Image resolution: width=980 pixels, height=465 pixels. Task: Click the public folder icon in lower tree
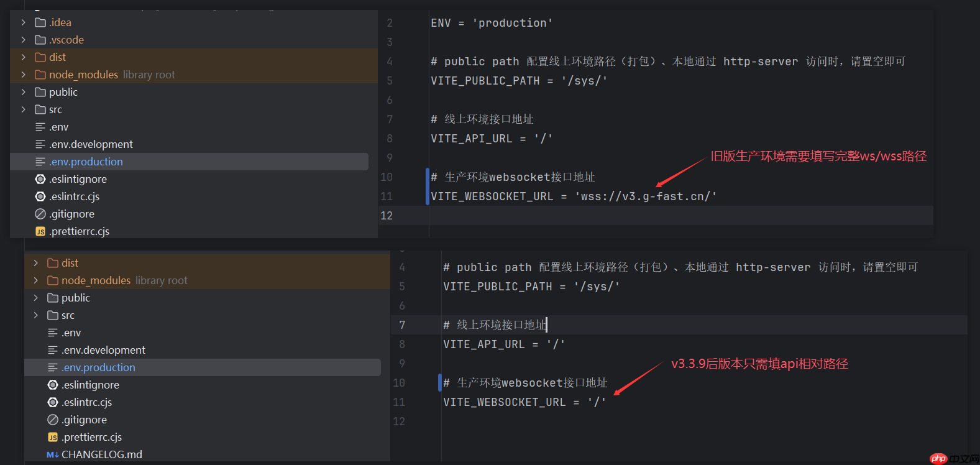53,298
